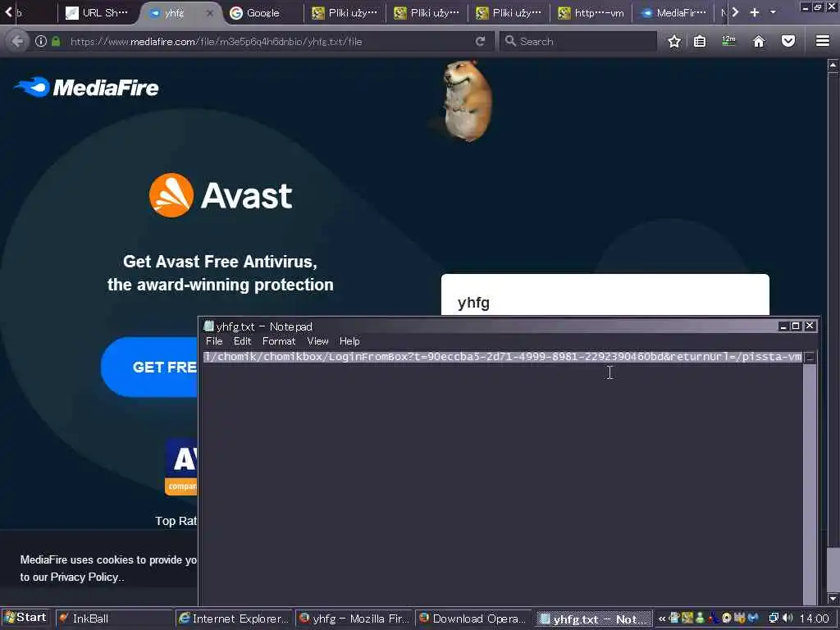Click the yhfg.txt Notepad taskbar button
Viewport: 840px width, 630px height.
(594, 619)
